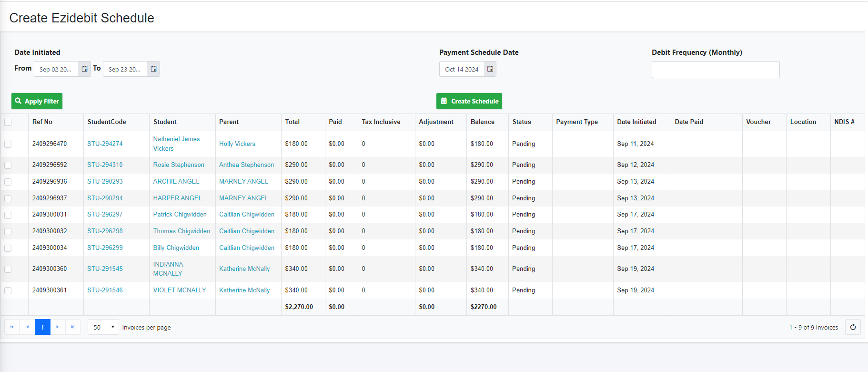Screen dimensions: 868x372
Task: Open student Billy Chigwidden link
Action: pyautogui.click(x=176, y=248)
